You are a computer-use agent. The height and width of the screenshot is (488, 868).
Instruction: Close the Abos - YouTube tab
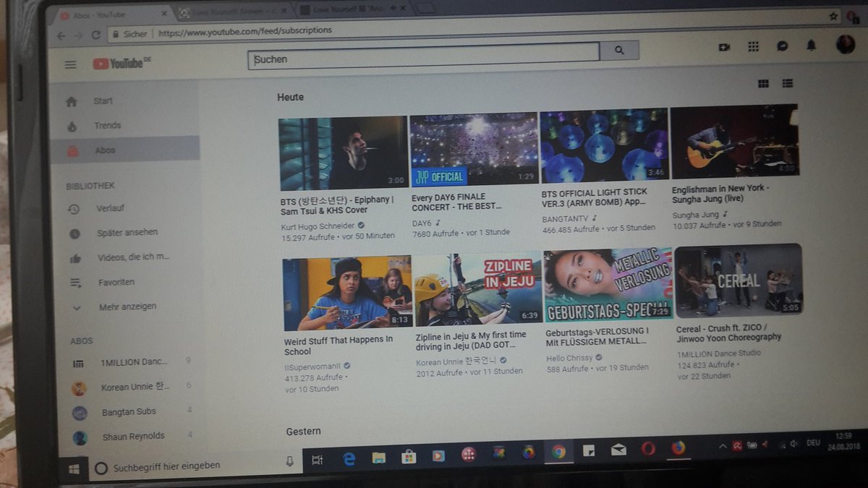point(164,14)
